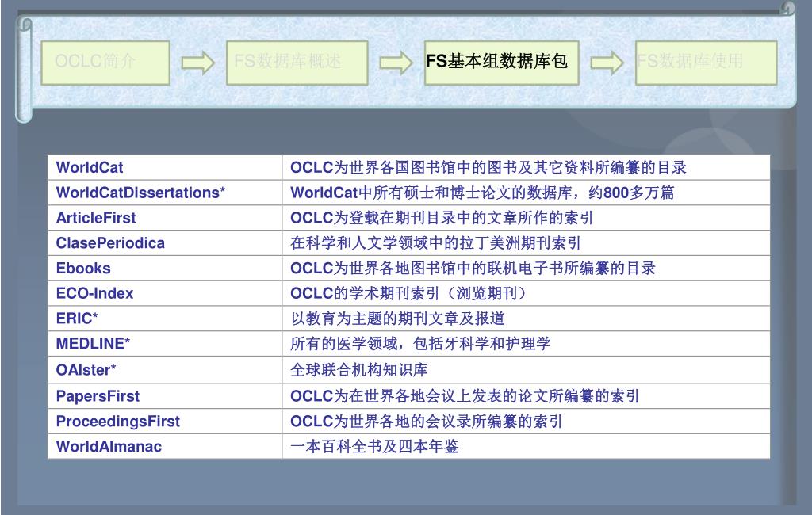The height and width of the screenshot is (515, 812).
Task: Click text 在科学和人文学领域中的拉丁美洲期刊索引
Action: coord(435,243)
